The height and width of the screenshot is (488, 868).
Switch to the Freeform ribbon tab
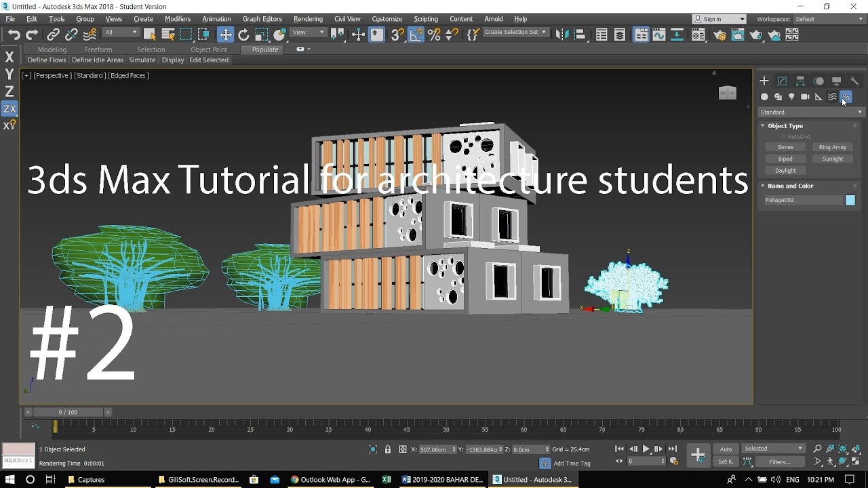(98, 49)
